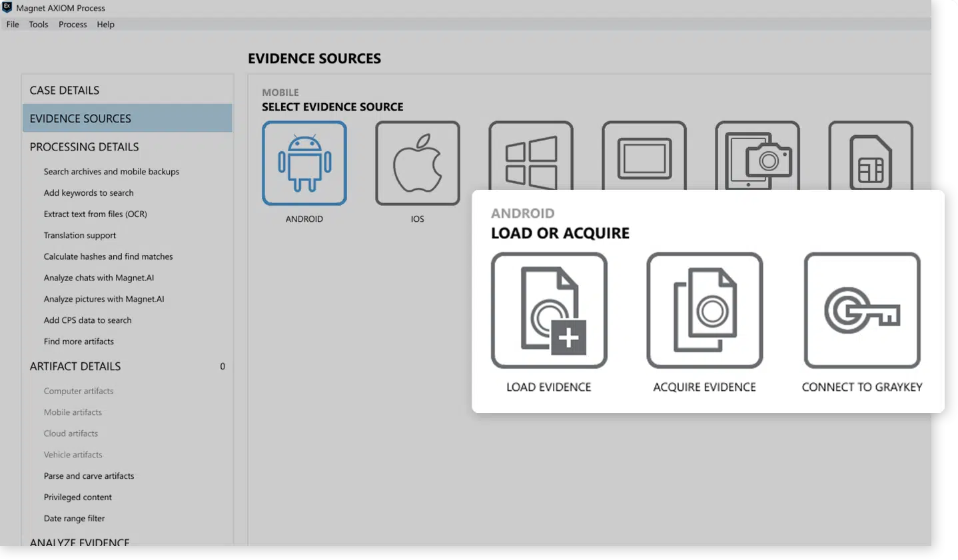Click the Acquire Evidence icon
Screen dimensions: 958x560
[x=705, y=310]
